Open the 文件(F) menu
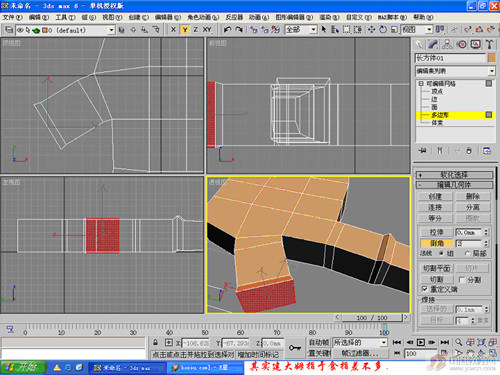Screen dimensions: 500x375 (12, 17)
